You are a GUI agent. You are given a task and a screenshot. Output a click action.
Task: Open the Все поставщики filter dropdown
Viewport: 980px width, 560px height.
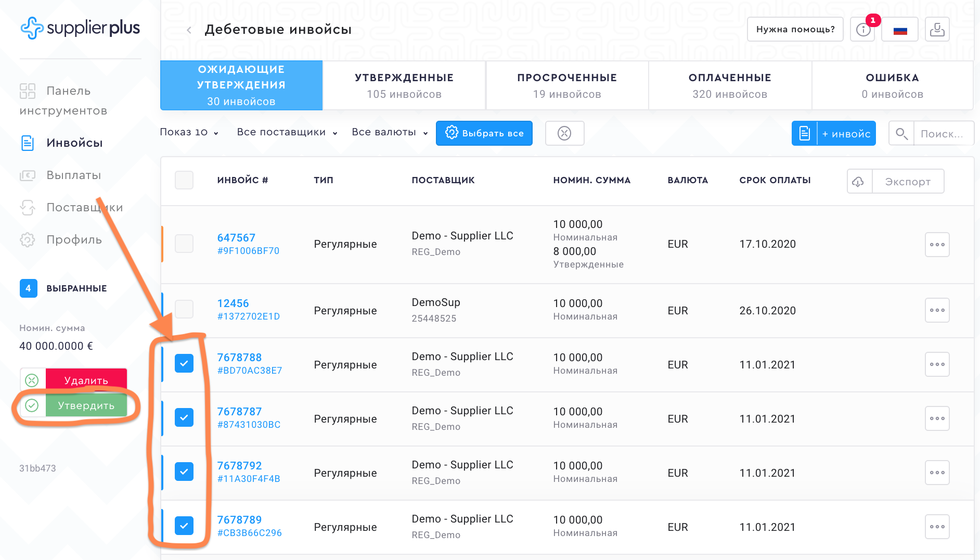point(287,132)
